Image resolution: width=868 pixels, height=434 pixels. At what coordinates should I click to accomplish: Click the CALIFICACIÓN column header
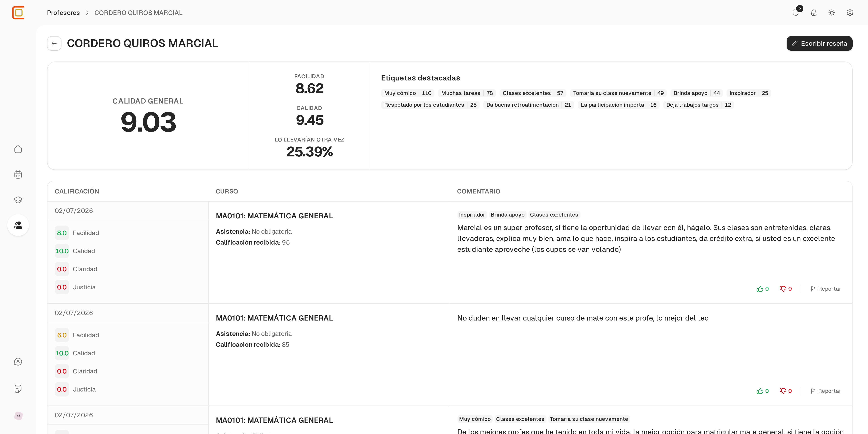77,191
